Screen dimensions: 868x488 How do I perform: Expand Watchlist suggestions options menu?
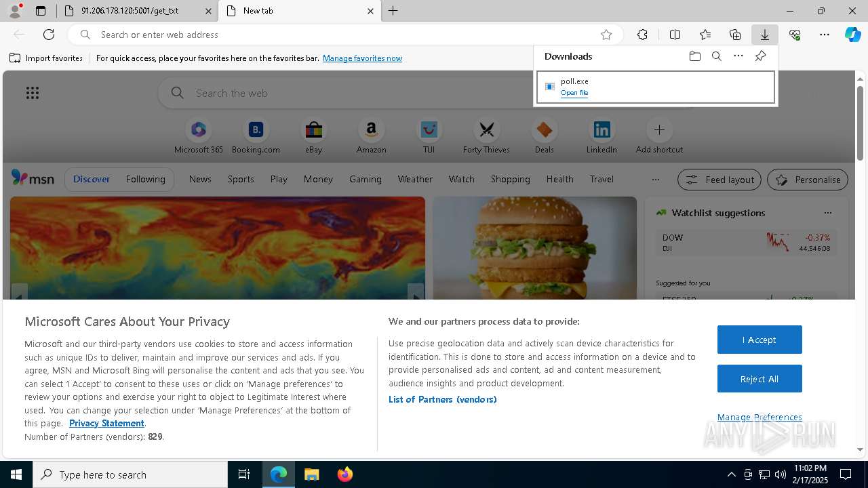tap(827, 213)
